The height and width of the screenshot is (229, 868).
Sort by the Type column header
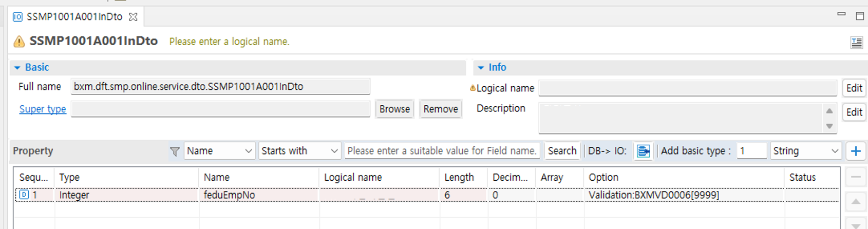(126, 177)
